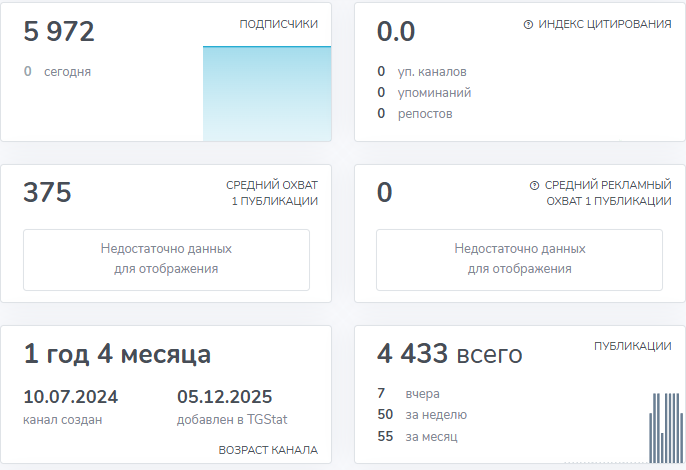Image resolution: width=686 pixels, height=470 pixels.
Task: Click the no-data placeholder in the ad reach card
Action: pos(519,259)
